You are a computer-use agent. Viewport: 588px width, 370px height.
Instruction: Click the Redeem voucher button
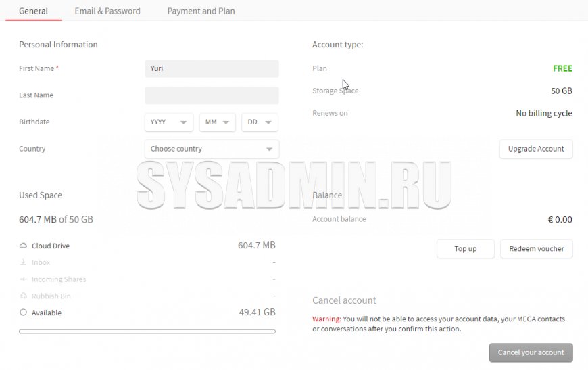[x=537, y=249]
